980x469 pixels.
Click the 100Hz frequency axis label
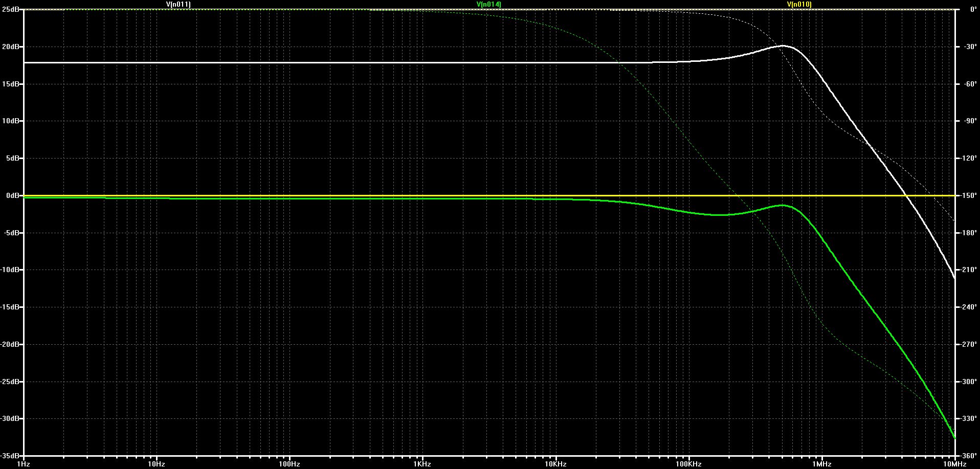(289, 464)
